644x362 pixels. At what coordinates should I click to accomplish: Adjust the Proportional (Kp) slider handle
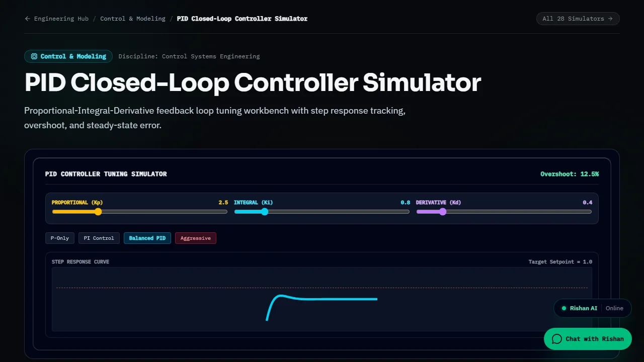point(98,212)
